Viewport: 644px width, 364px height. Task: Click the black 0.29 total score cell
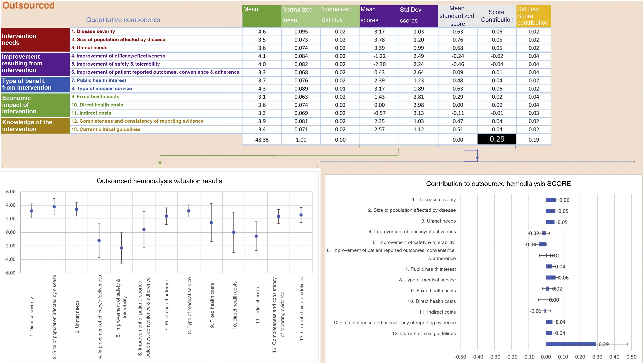click(497, 139)
